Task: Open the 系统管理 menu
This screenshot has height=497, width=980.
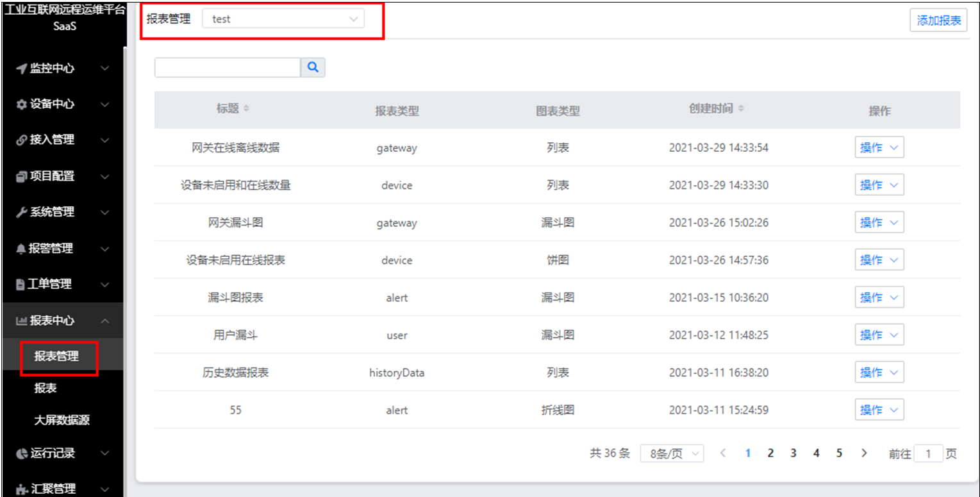Action: tap(63, 212)
